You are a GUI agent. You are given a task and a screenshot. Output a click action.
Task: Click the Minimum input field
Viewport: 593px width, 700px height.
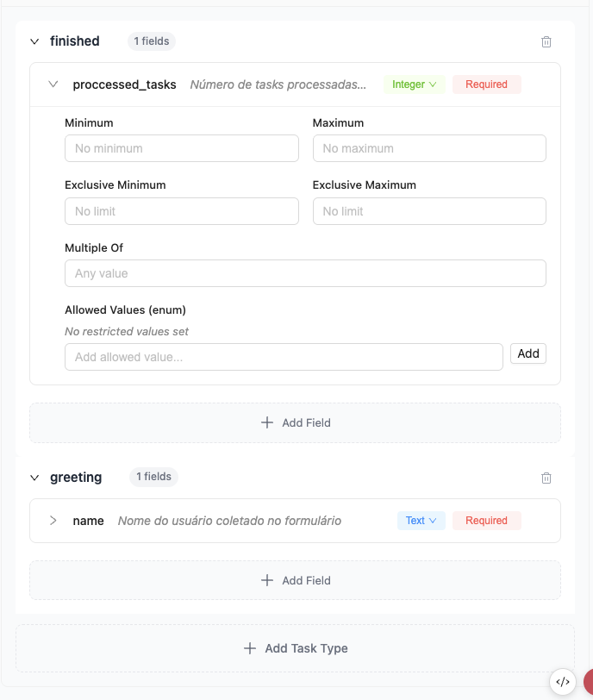[181, 148]
